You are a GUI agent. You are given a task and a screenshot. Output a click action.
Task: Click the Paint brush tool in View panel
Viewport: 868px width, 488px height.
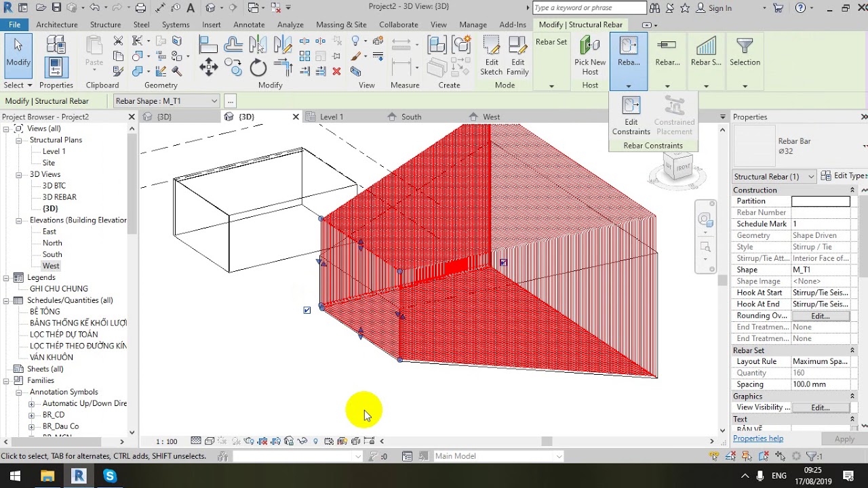356,56
